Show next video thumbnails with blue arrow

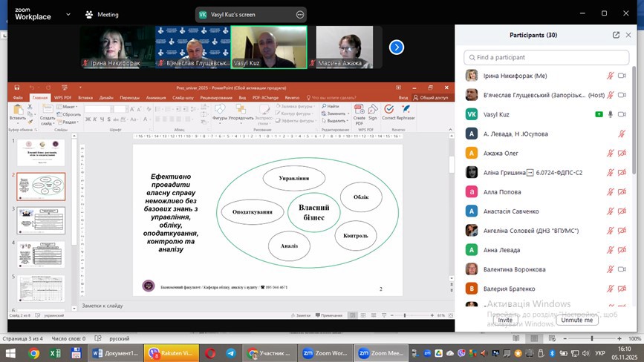pyautogui.click(x=397, y=47)
